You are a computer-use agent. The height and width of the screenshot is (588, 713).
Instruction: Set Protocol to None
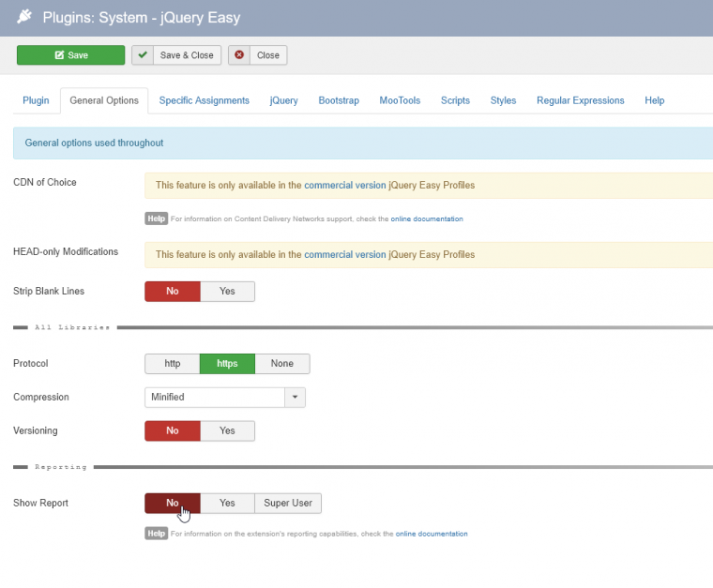281,364
